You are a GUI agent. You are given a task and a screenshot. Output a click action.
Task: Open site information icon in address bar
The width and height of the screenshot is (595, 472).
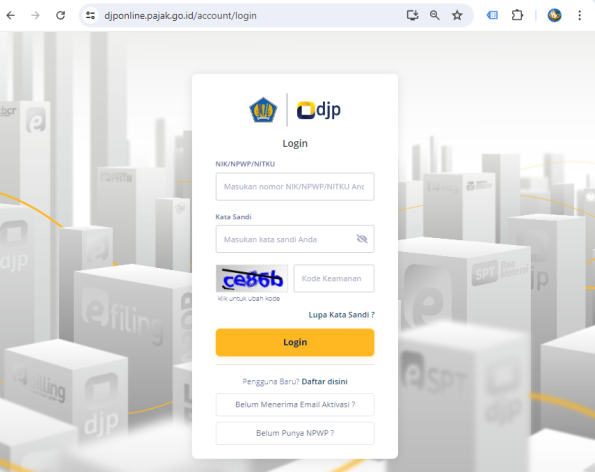click(90, 16)
